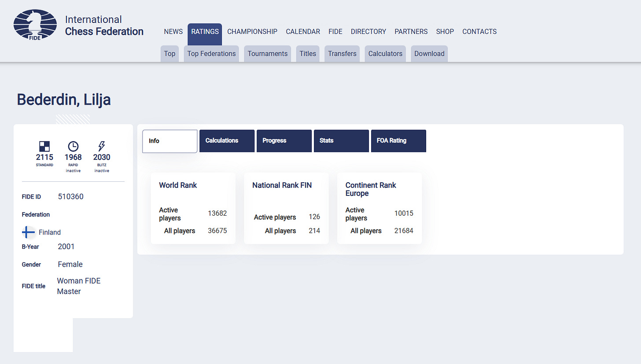Open the Top Federations submenu tab
Screen dimensions: 641x364
point(211,54)
